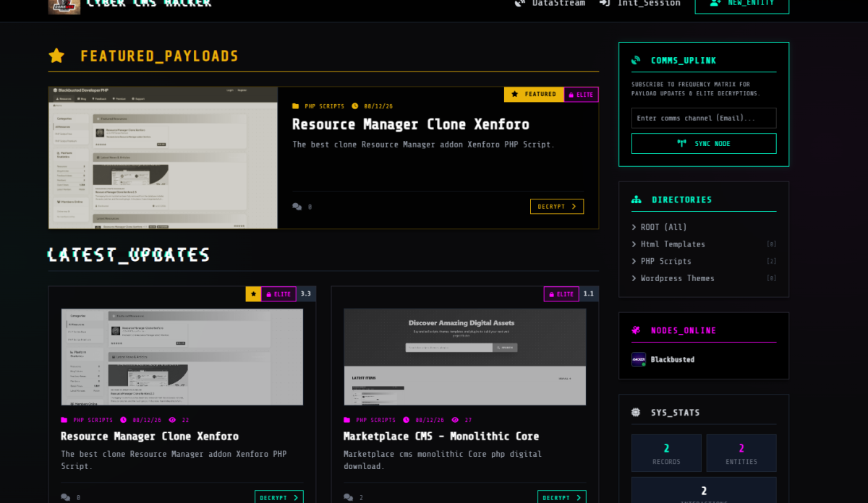Click the Blackbusted user avatar
The height and width of the screenshot is (503, 868).
click(639, 359)
